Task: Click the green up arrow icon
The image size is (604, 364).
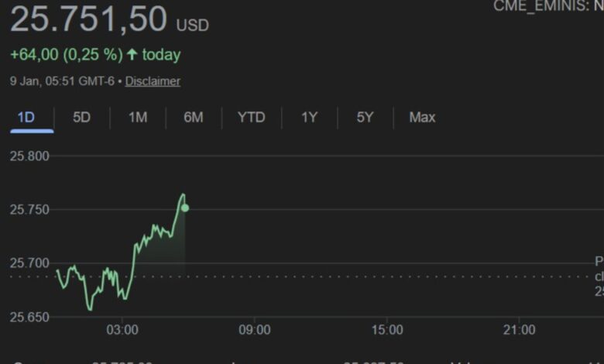Action: click(132, 55)
